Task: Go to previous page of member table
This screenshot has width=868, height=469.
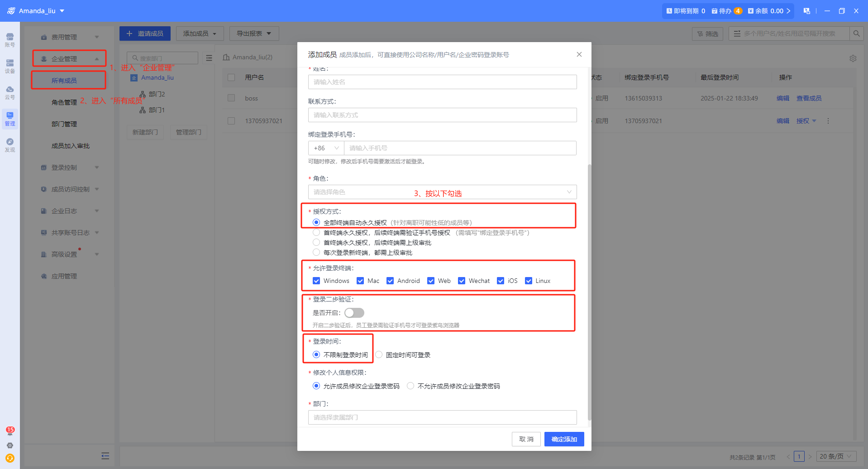Action: coord(788,456)
